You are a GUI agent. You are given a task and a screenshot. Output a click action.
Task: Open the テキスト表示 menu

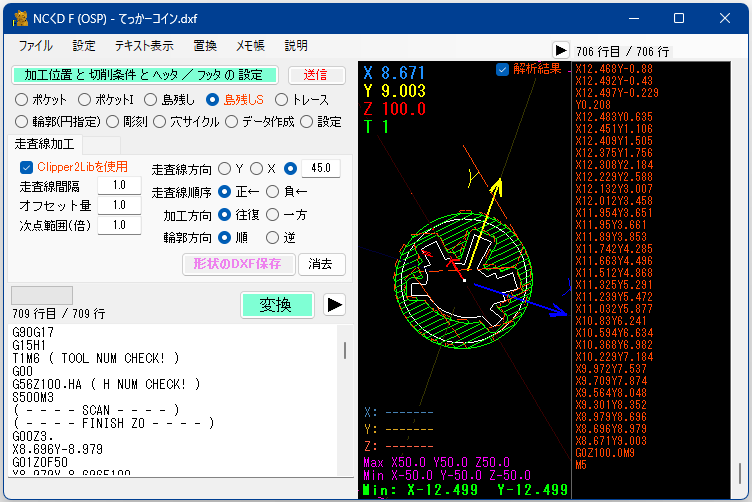(x=144, y=46)
